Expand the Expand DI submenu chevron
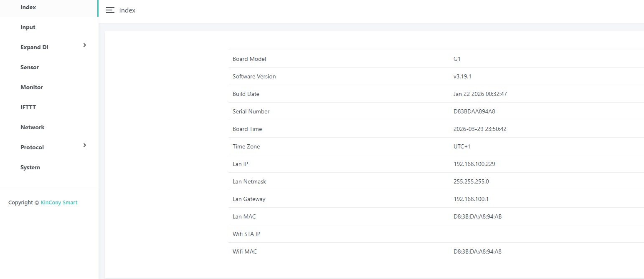644x279 pixels. pos(85,45)
